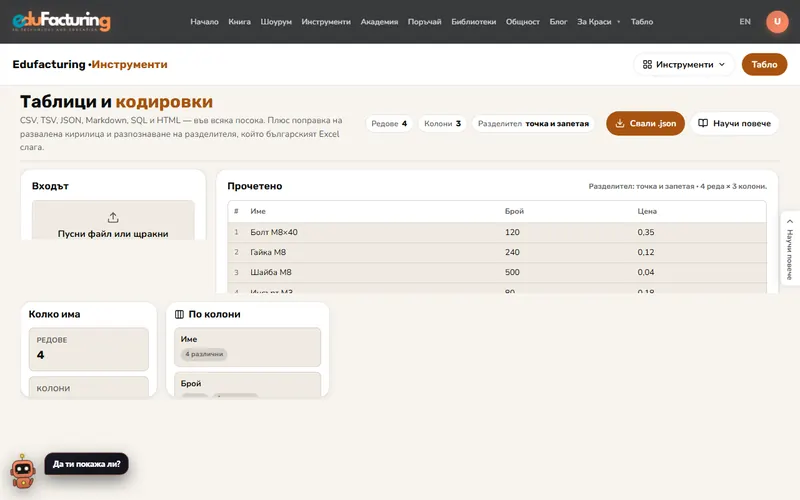Click the delimiter summary text above table
Screen dimensions: 800x500
[678, 186]
